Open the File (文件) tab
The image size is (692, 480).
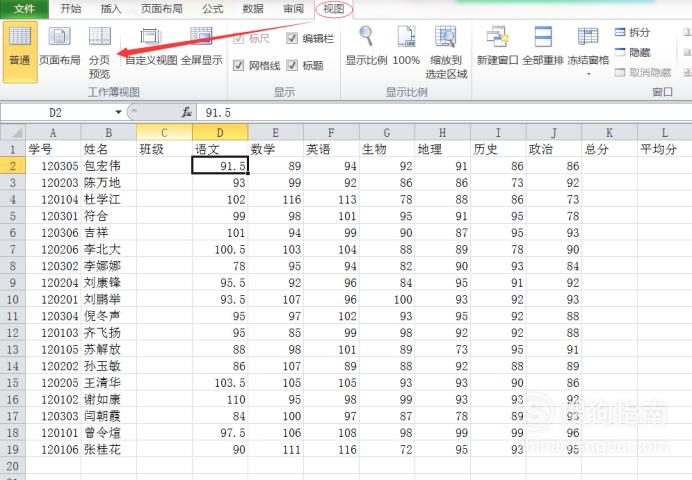pos(24,9)
